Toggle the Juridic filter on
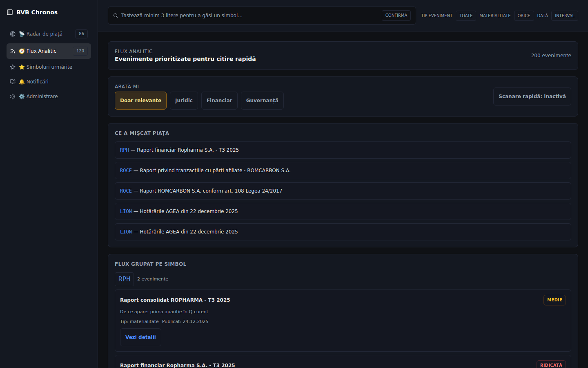Viewport: 588px width, 368px height. pyautogui.click(x=184, y=100)
